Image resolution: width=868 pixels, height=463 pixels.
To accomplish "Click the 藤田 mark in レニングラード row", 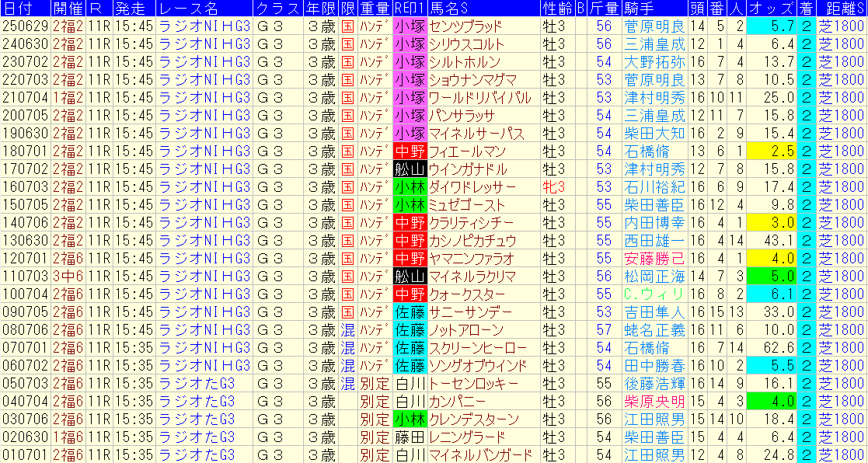I will pos(410,437).
